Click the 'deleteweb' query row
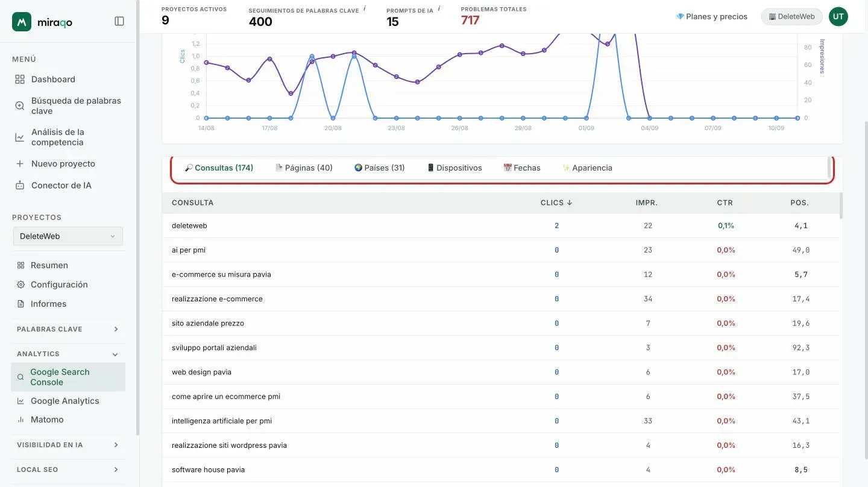868x487 pixels. (500, 226)
